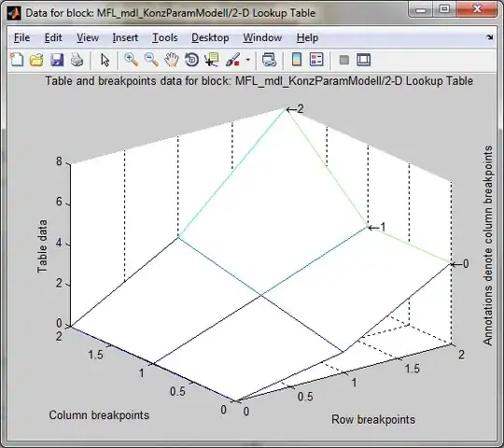Click the MATLAB logo in title bar

(x=14, y=13)
